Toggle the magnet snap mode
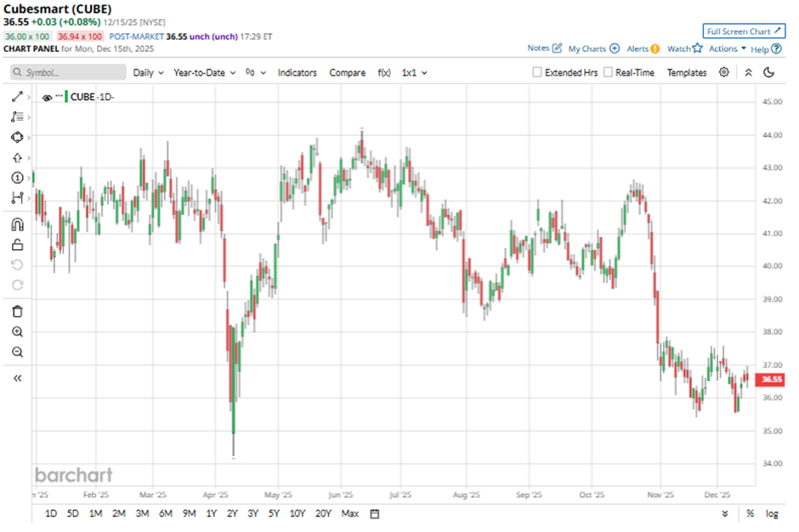The height and width of the screenshot is (532, 799). point(17,224)
